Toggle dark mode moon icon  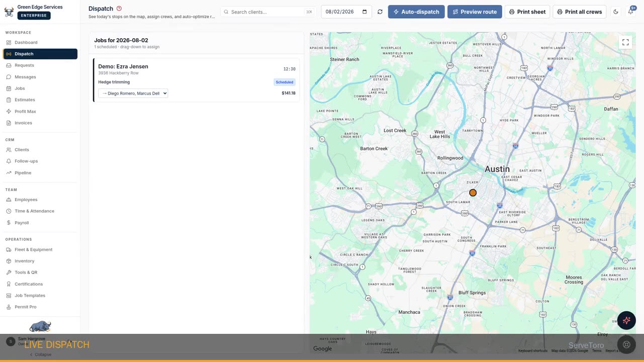[616, 12]
